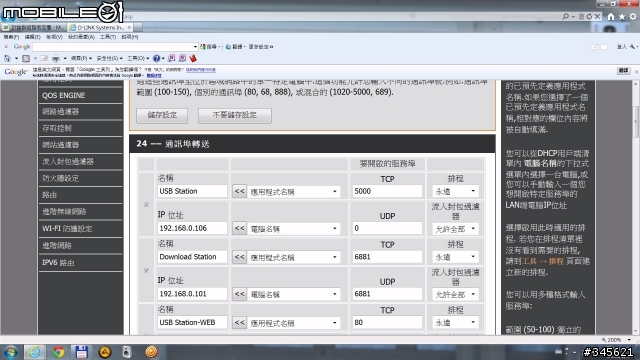The width and height of the screenshot is (640, 360).
Task: Open the Safety (S) command bar menu
Action: click(109, 58)
